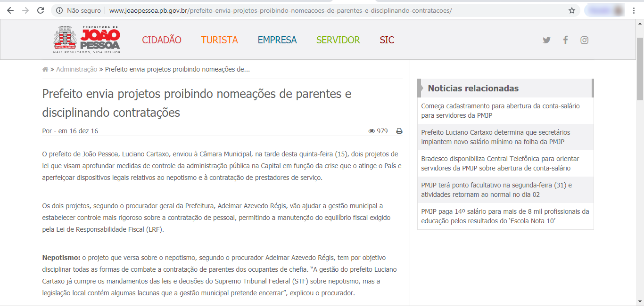Bookmark this page with the star icon
This screenshot has width=644, height=308.
click(572, 10)
